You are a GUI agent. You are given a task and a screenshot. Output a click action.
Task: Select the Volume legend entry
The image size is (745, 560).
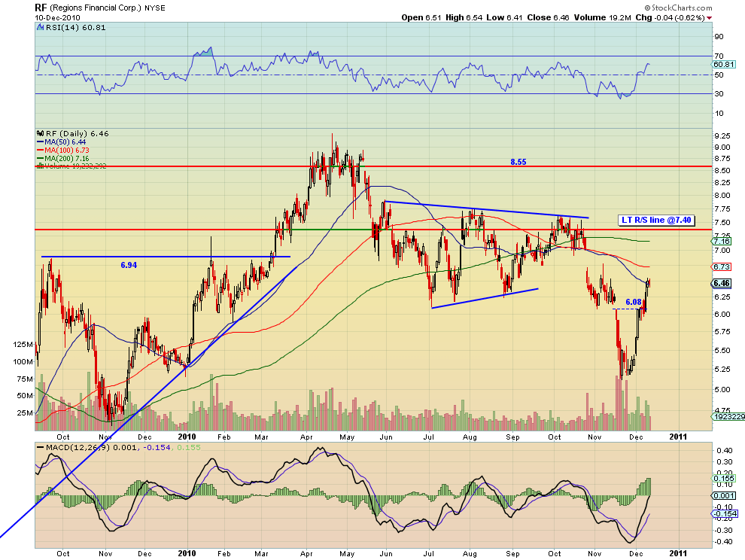coord(71,166)
